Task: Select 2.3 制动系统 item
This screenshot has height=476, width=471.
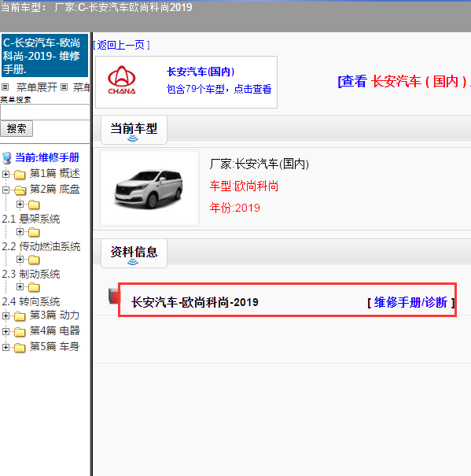Action: tap(31, 274)
